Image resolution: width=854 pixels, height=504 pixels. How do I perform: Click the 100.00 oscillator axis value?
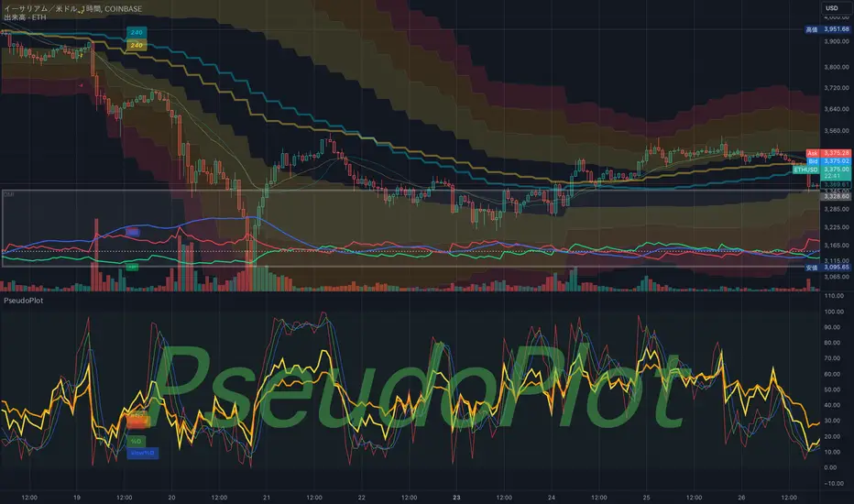[x=834, y=312]
